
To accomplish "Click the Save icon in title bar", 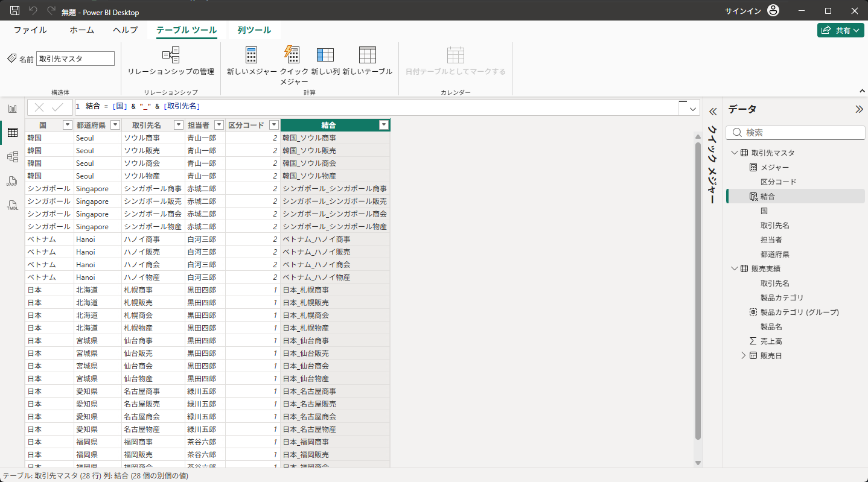I will tap(15, 11).
